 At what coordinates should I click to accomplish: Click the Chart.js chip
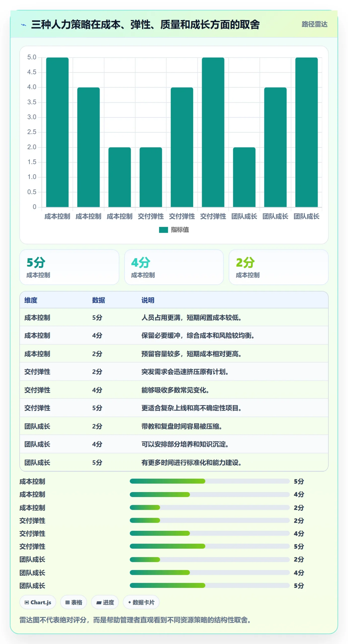(38, 602)
